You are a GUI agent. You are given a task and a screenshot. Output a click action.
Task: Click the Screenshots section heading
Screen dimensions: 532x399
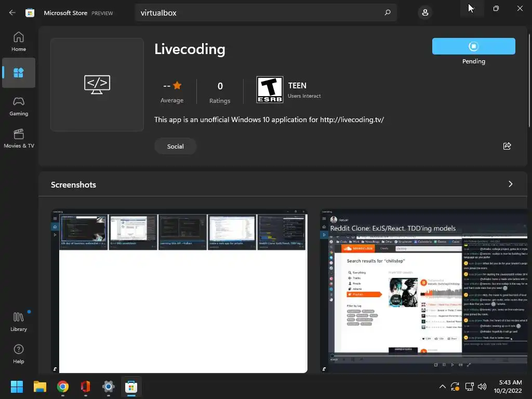73,184
